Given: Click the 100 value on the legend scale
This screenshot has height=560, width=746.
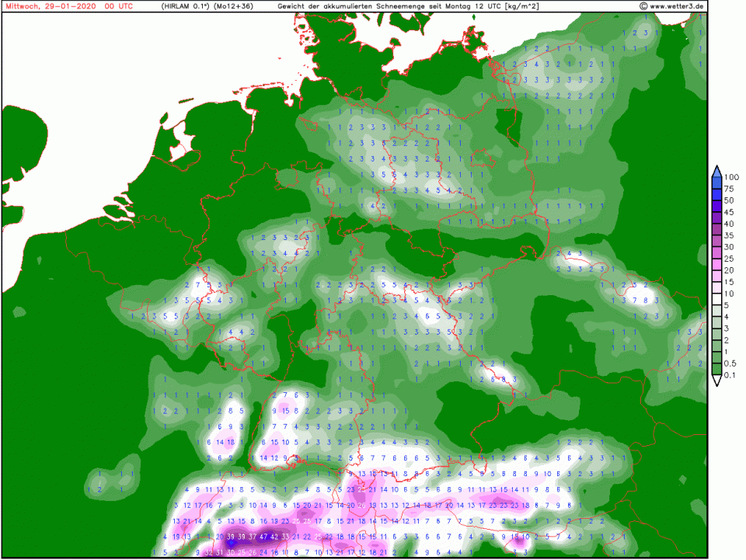Looking at the screenshot, I should tap(731, 178).
